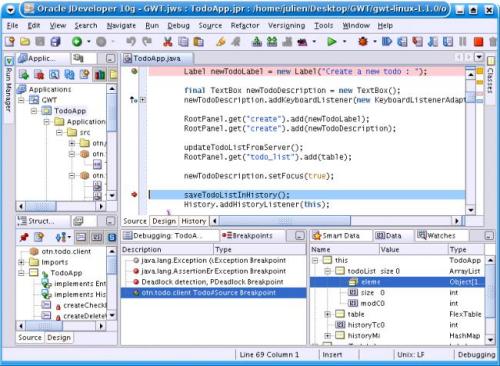The image size is (500, 366).
Task: Click the green Run arrow icon
Action: coord(332,42)
